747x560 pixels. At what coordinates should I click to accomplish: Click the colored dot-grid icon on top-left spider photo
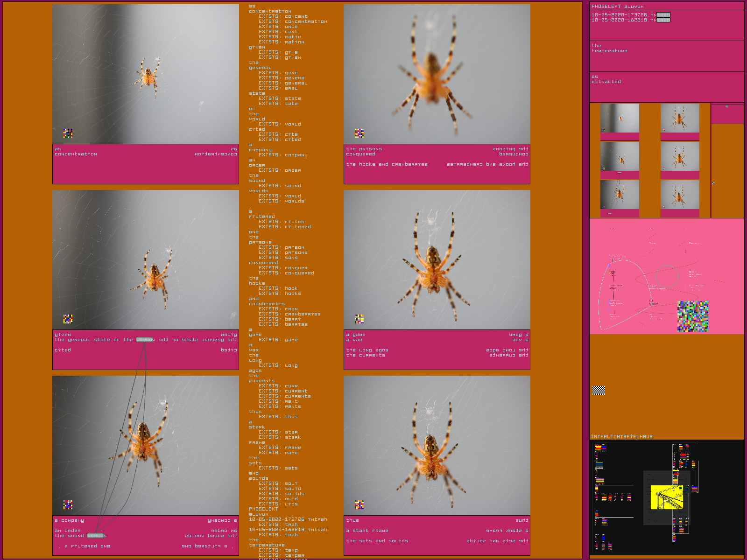68,133
